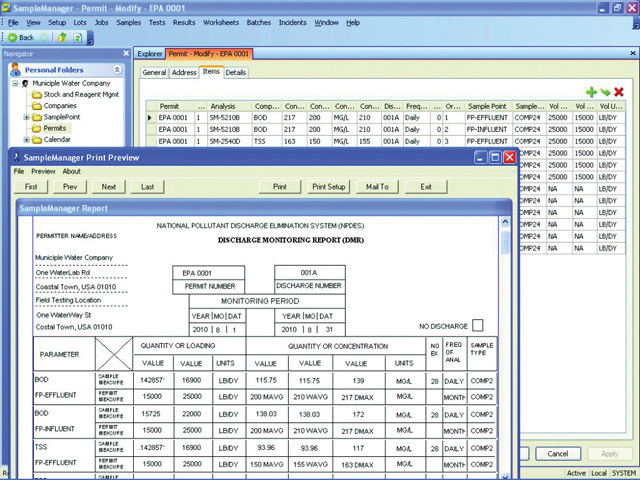Select the Permits folder in Navigator
Image resolution: width=640 pixels, height=480 pixels.
55,128
